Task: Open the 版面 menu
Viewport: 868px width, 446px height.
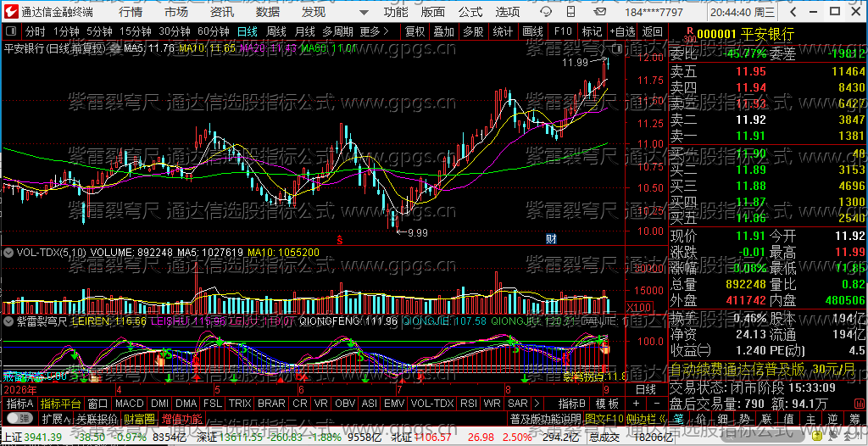Action: point(433,12)
